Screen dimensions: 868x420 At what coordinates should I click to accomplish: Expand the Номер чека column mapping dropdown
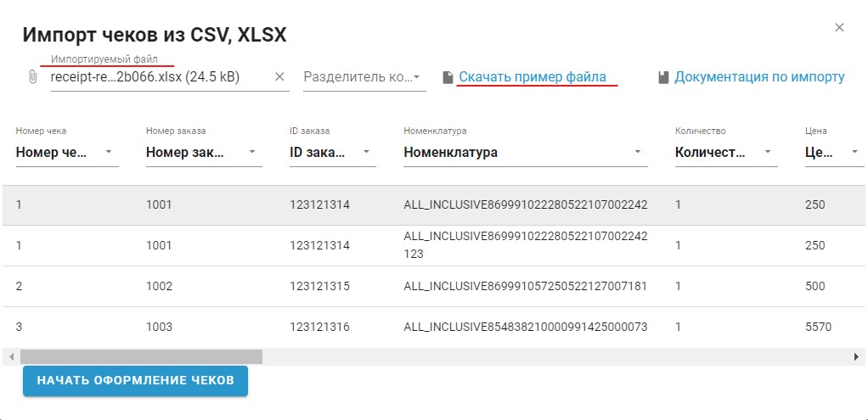[x=67, y=152]
